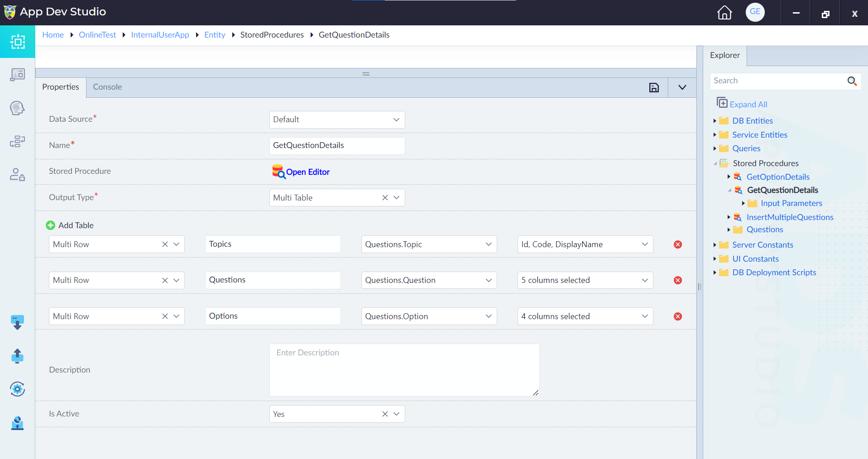Click the upload arrow icon in left sidebar
This screenshot has height=459, width=868.
(18, 356)
